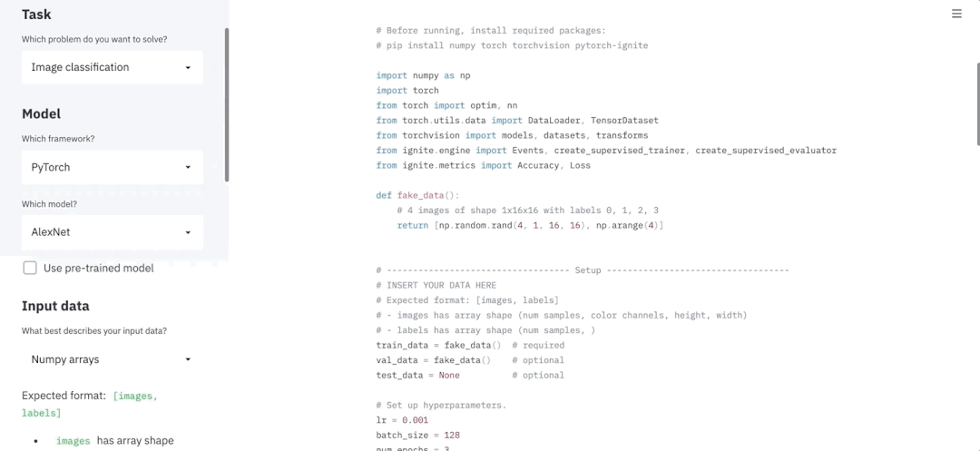The image size is (980, 451).
Task: Open the hamburger menu at top right
Action: point(956,14)
